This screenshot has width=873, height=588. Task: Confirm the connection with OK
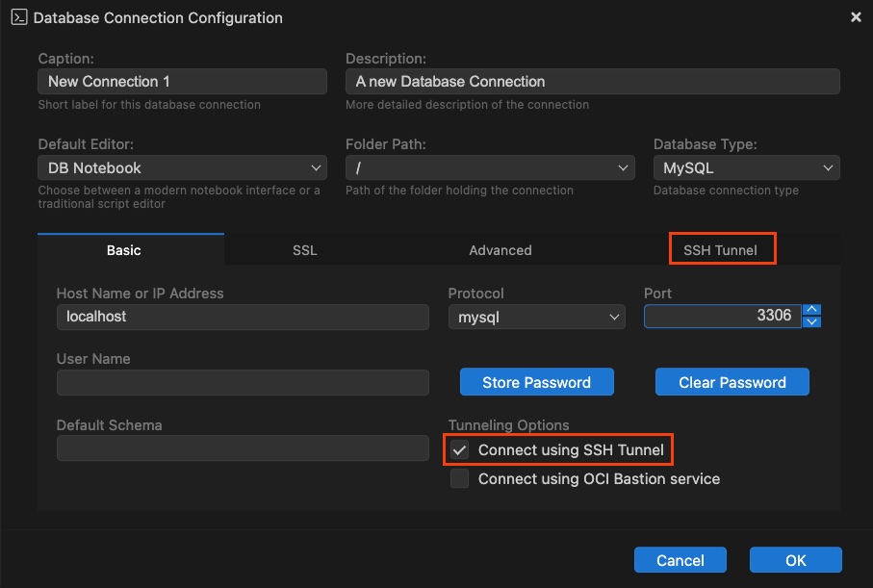coord(796,559)
